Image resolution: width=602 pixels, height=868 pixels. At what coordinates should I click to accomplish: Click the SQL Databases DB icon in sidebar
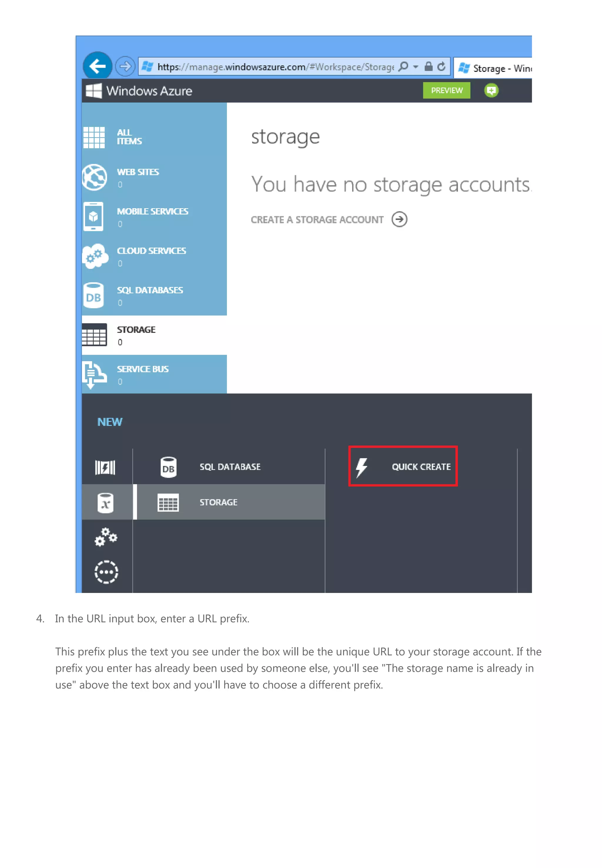[x=93, y=296]
